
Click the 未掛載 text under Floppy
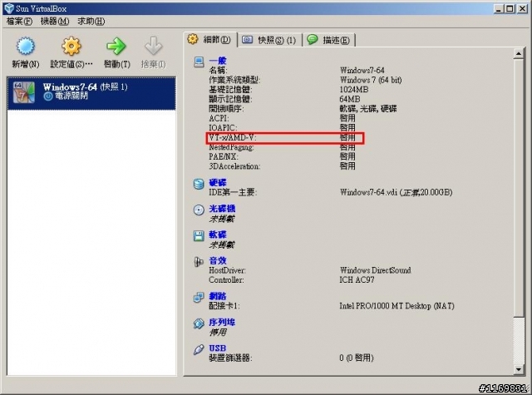[222, 244]
